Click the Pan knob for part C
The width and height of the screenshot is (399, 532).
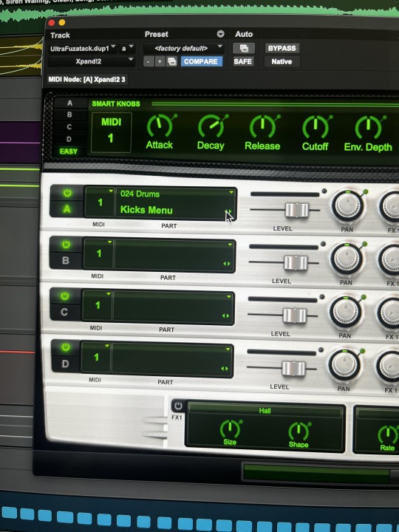(x=345, y=312)
